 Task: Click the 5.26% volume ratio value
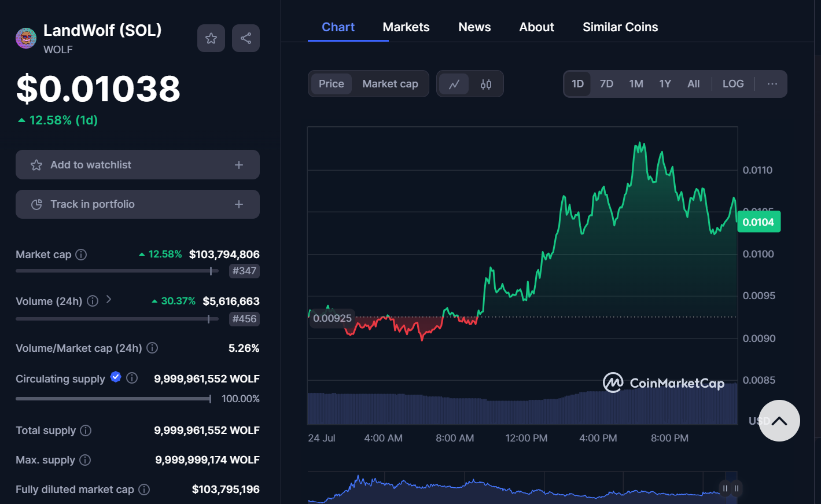point(244,348)
